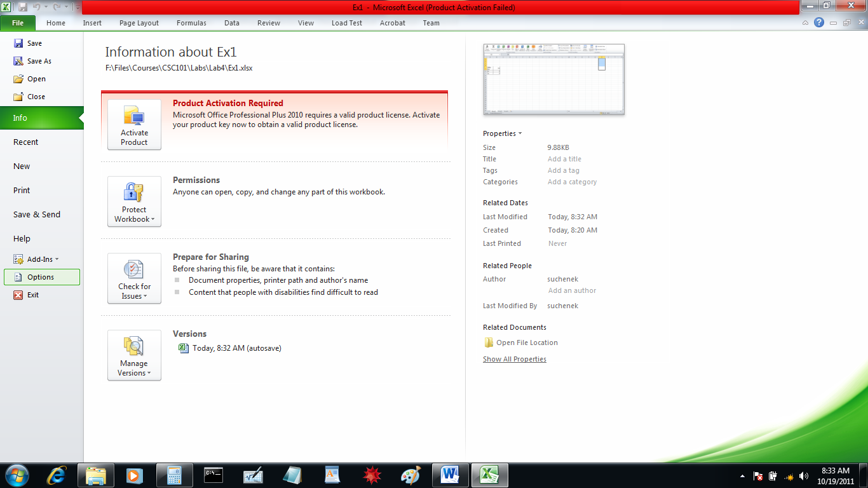Image resolution: width=868 pixels, height=488 pixels.
Task: Open the Page Layout tab
Action: (x=139, y=23)
